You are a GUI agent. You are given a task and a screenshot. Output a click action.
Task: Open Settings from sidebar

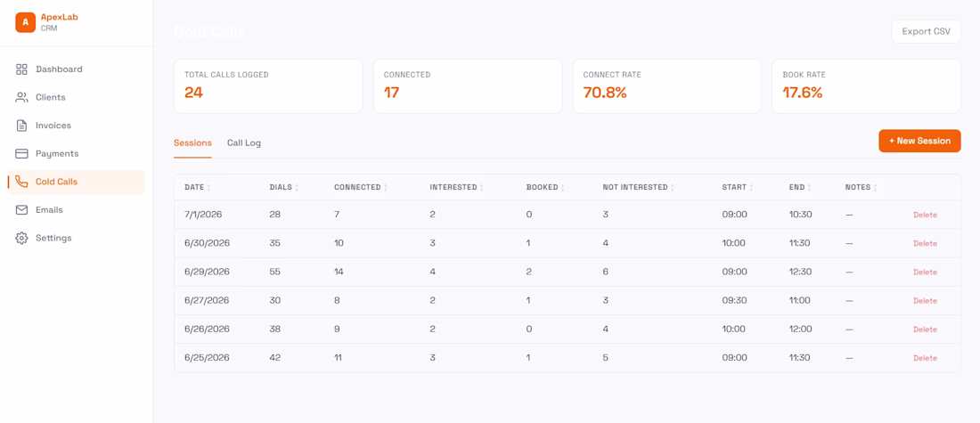point(77,238)
